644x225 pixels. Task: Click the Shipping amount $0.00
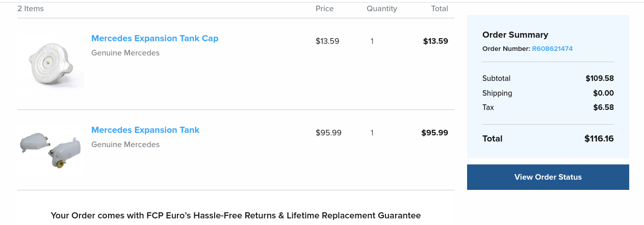[603, 93]
